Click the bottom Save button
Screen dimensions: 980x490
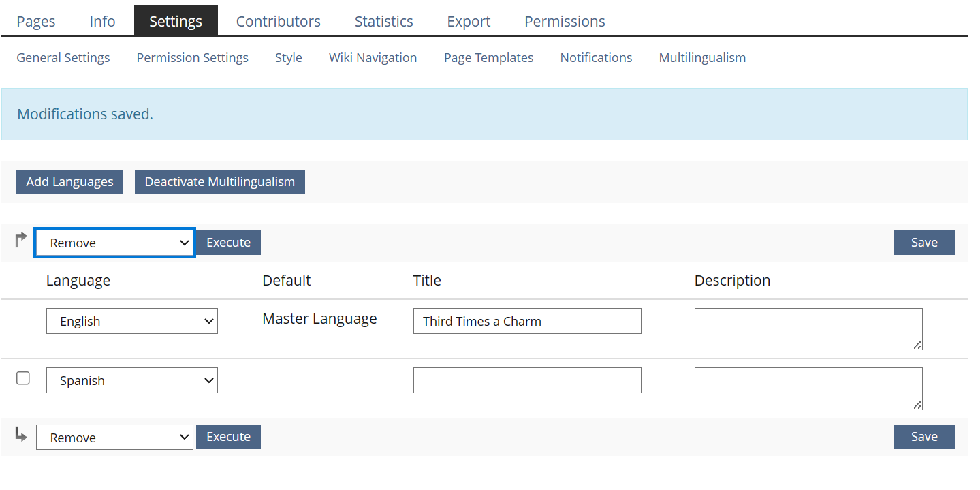924,437
